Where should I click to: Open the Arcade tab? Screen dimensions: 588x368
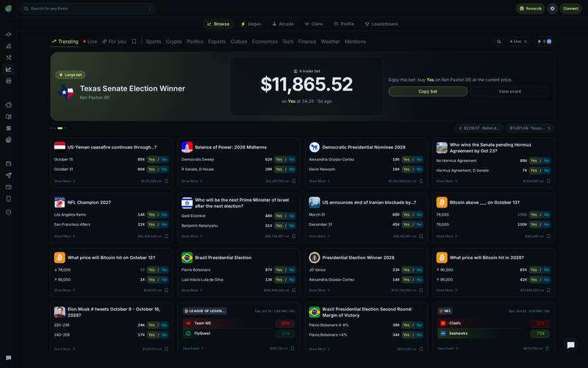pyautogui.click(x=283, y=24)
